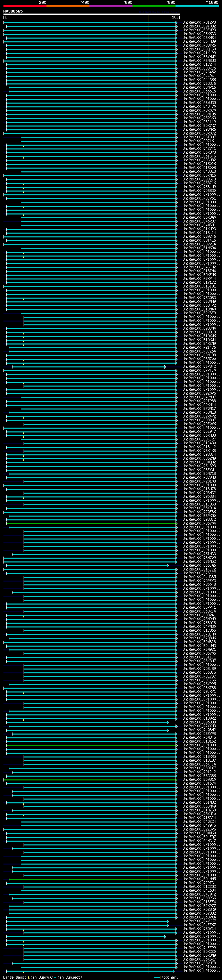
Task: Click the Large gaps legend text
Action: 43,977
